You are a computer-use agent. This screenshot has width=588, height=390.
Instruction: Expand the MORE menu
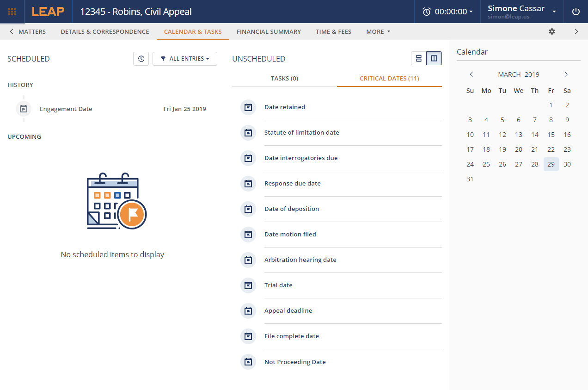(378, 31)
